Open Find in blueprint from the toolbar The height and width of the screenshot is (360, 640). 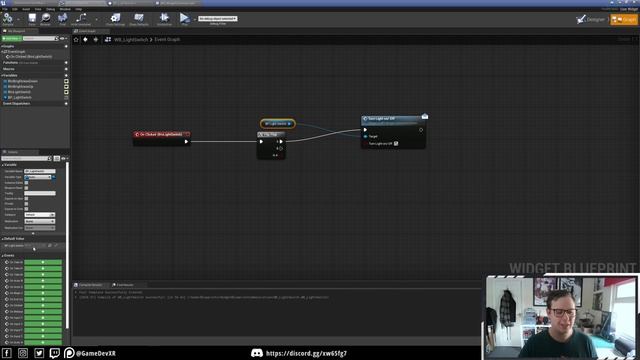62,18
